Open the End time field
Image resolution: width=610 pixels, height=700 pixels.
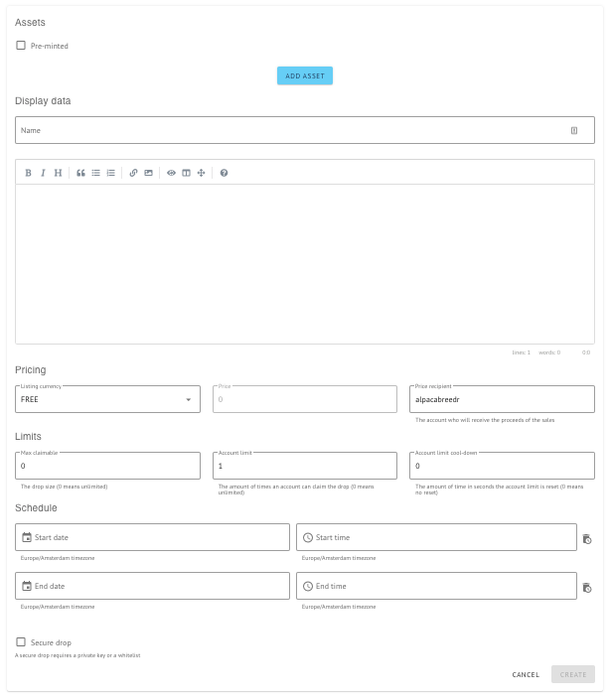pyautogui.click(x=436, y=586)
